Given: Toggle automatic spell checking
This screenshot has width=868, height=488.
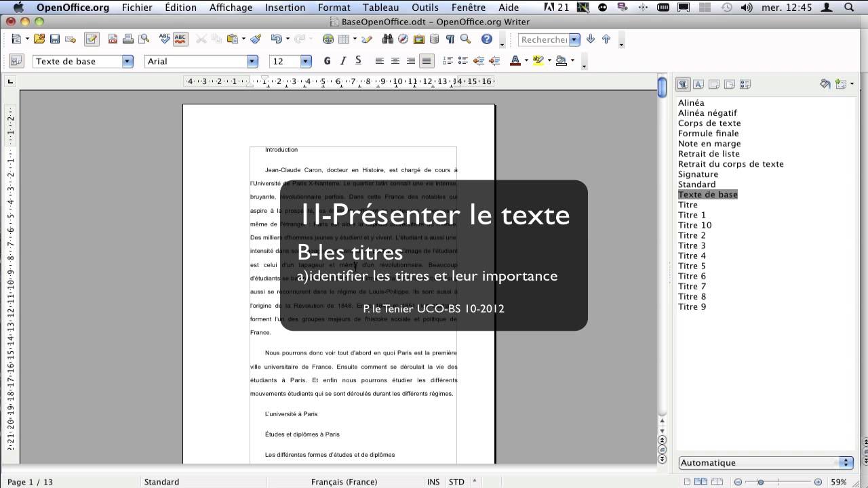Looking at the screenshot, I should (x=180, y=39).
